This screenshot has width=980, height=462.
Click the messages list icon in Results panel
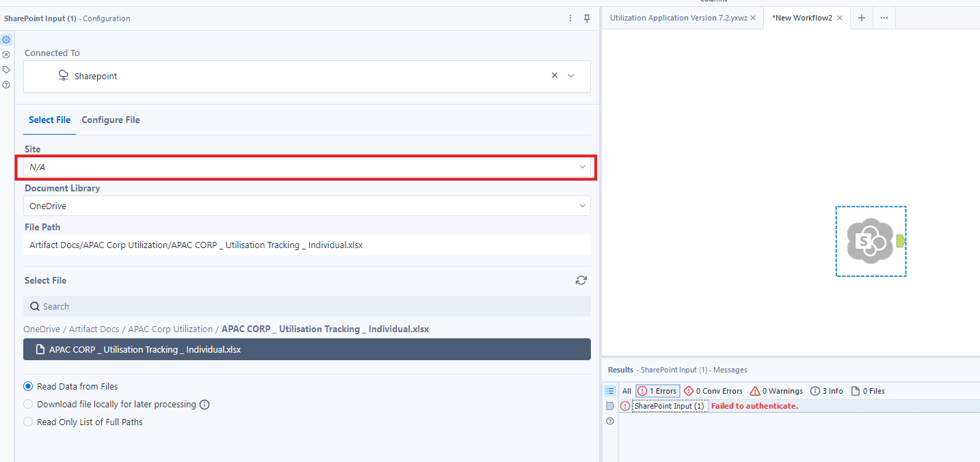tap(610, 390)
